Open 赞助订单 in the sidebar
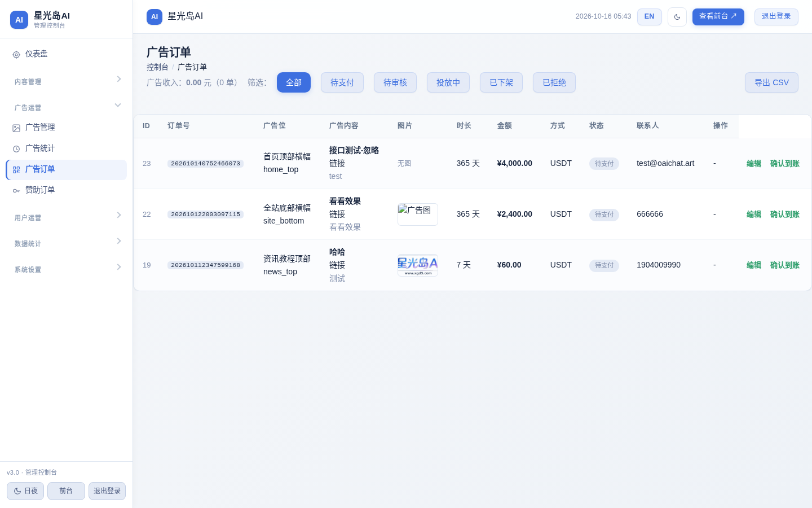 point(66,190)
